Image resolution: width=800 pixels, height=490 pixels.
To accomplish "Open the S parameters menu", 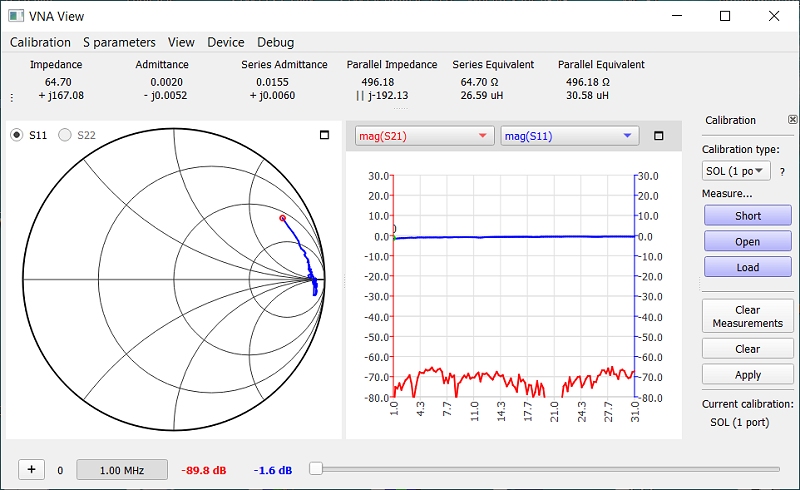I will coord(119,42).
